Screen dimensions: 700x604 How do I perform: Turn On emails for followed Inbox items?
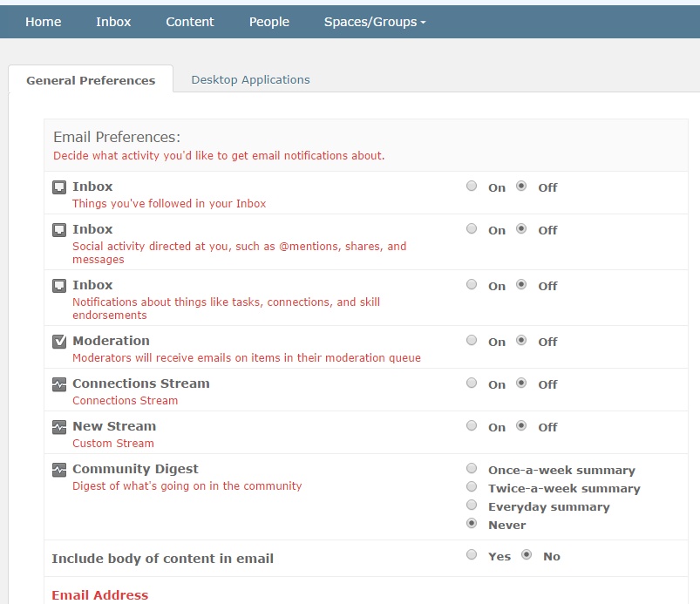click(472, 186)
